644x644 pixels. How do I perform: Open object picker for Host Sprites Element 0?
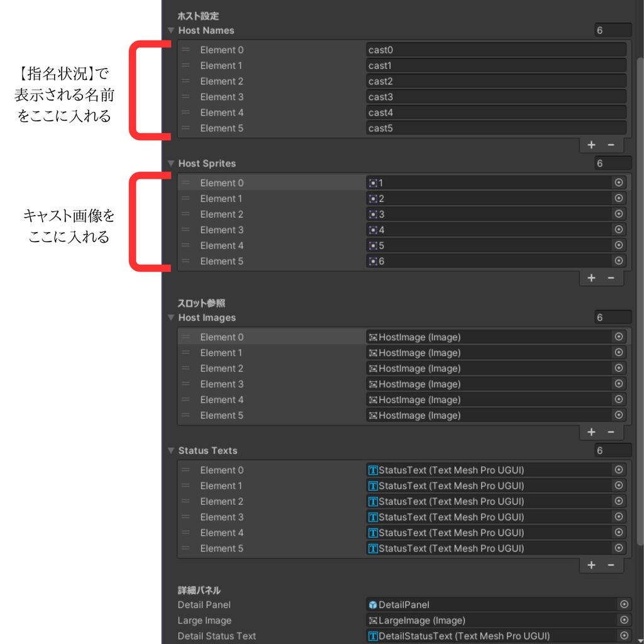point(619,182)
